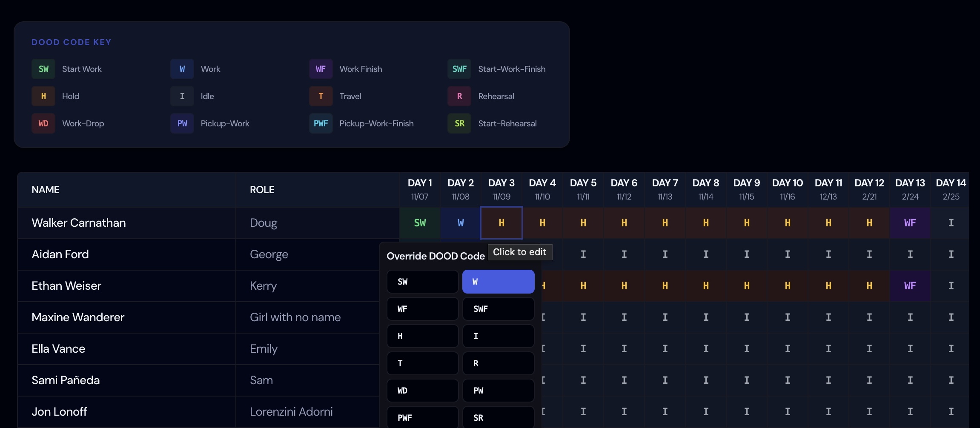Click the SW Start Work badge in the key
Viewport: 980px width, 428px height.
[x=43, y=68]
